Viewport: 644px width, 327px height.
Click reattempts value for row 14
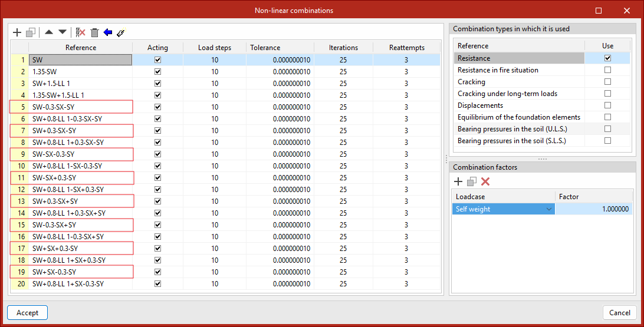pyautogui.click(x=406, y=213)
